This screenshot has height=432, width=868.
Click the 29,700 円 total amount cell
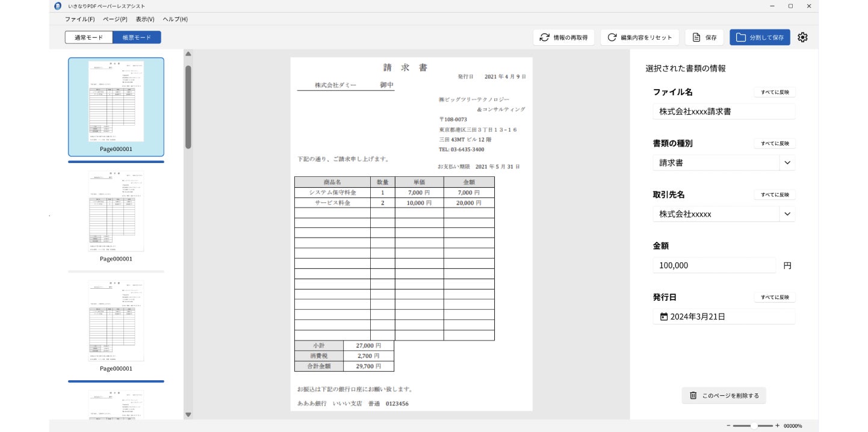pos(368,366)
